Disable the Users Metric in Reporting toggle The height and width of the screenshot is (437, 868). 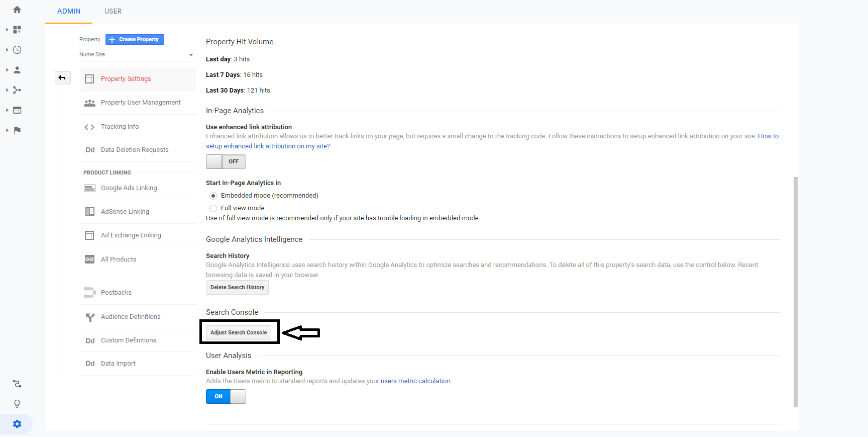click(226, 396)
